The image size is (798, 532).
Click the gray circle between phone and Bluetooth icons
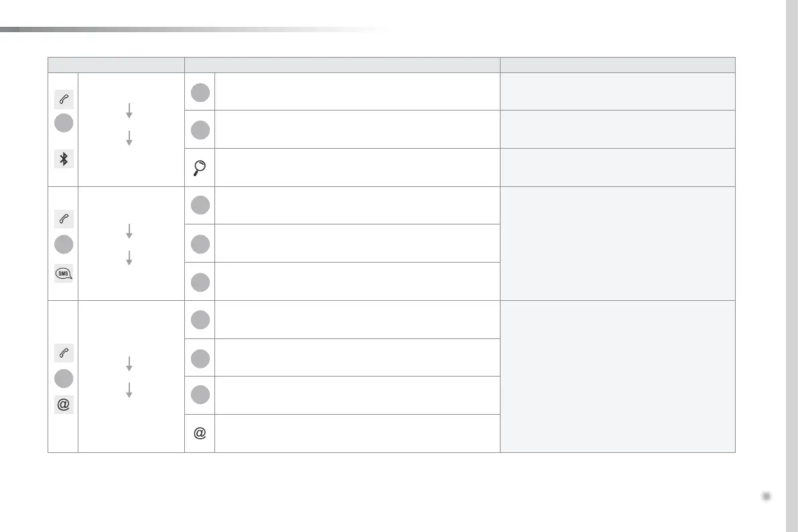[x=64, y=124]
